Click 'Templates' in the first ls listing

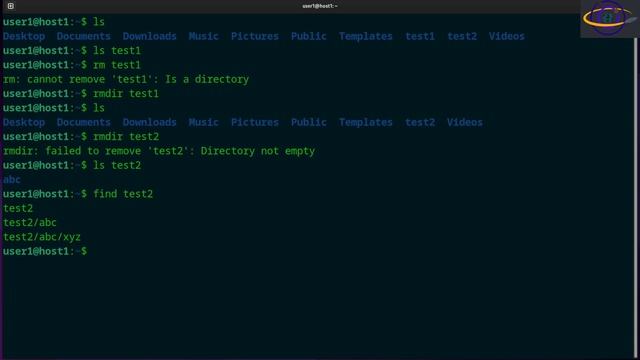click(x=365, y=36)
